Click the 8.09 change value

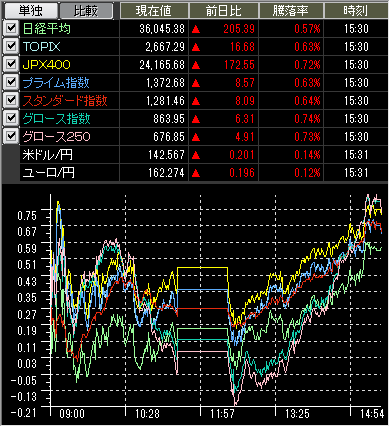(x=245, y=101)
